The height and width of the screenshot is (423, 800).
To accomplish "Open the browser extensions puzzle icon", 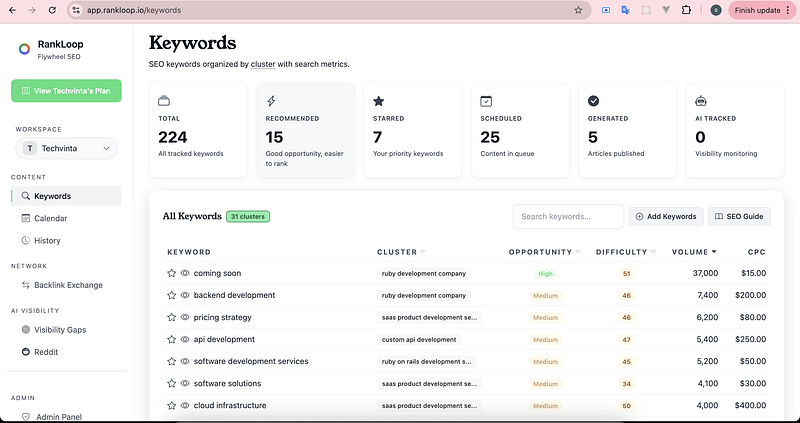I will (x=686, y=10).
